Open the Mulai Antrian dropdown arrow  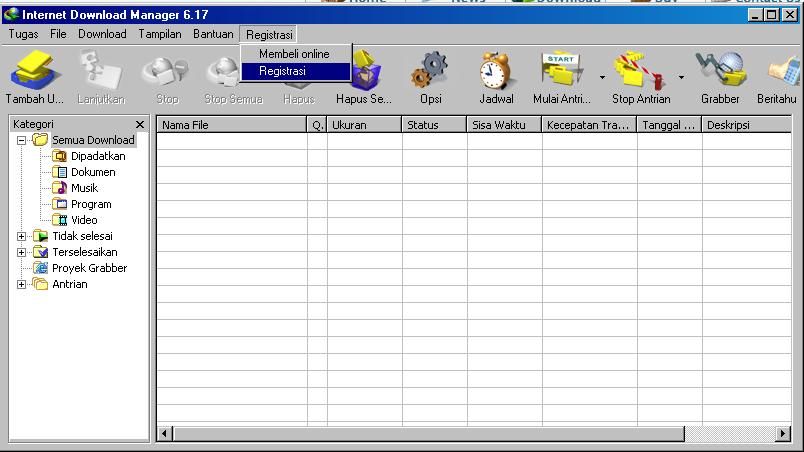[x=602, y=77]
